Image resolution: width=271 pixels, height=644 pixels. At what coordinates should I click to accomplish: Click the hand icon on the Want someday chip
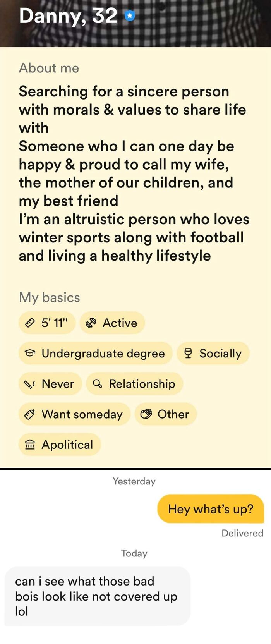tap(29, 414)
